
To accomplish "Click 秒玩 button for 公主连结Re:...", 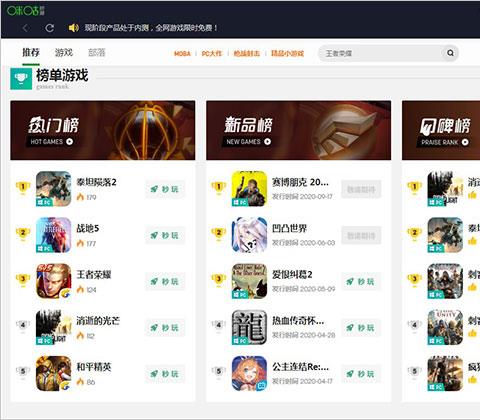I will coord(361,374).
